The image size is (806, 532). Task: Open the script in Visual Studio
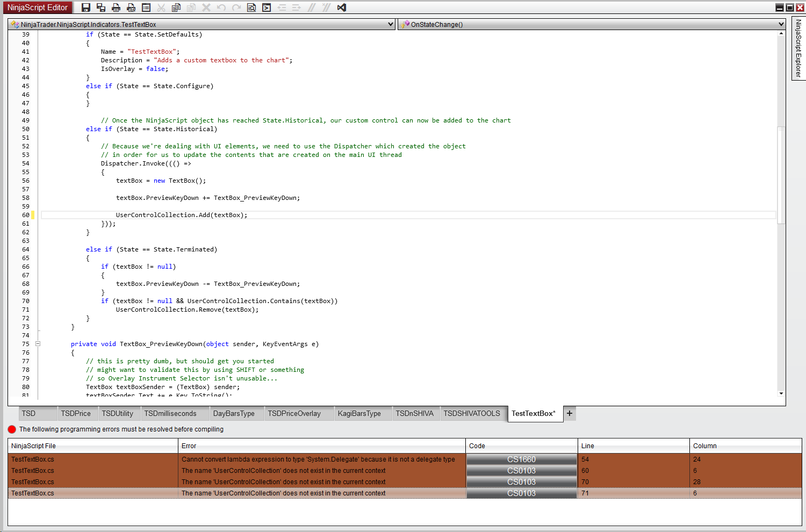click(342, 8)
